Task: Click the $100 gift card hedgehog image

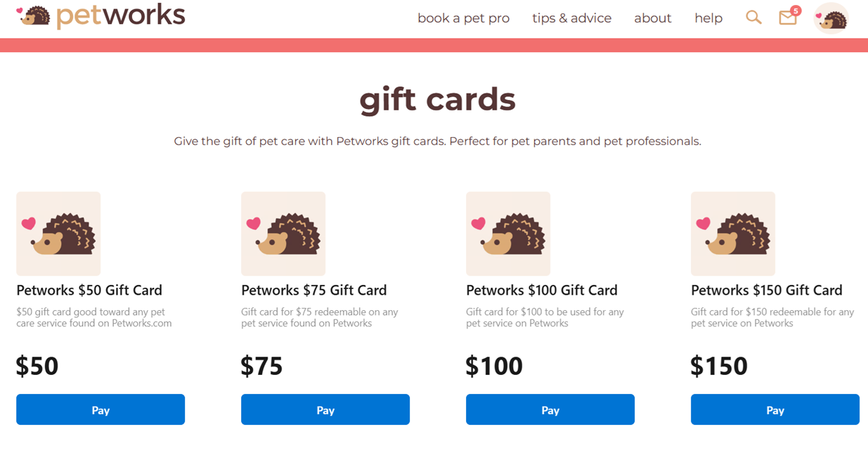Action: click(x=508, y=233)
